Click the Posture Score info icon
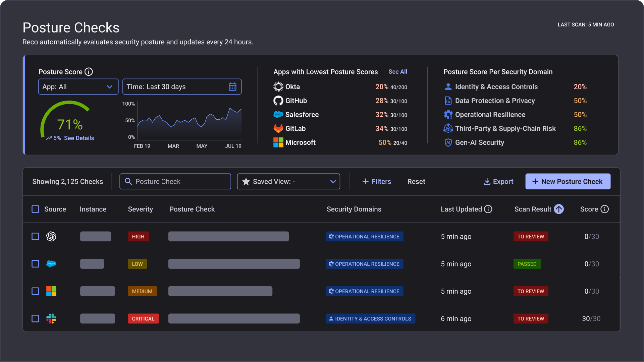The image size is (644, 362). coord(89,72)
